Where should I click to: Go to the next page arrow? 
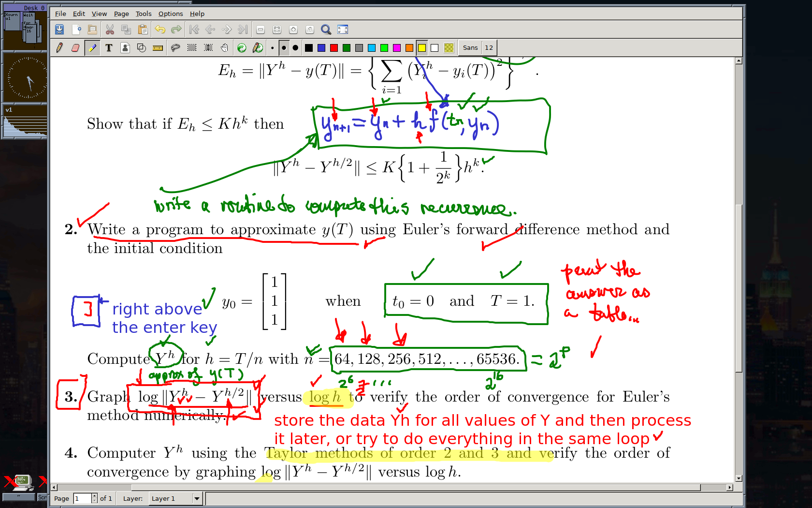[227, 30]
